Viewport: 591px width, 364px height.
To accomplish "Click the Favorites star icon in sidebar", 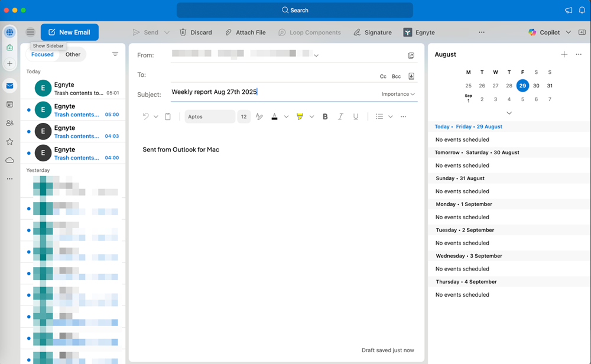I will tap(9, 142).
